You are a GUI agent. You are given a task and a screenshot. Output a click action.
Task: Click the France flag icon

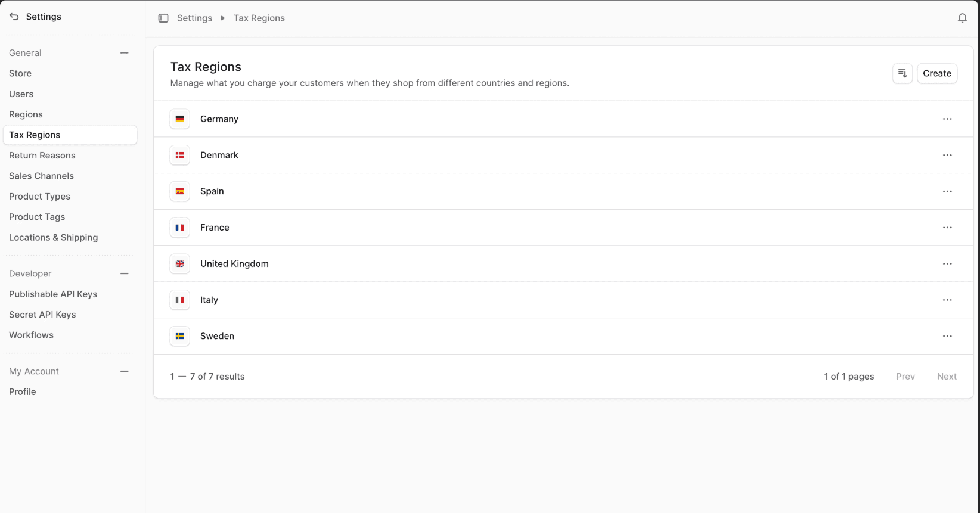click(180, 228)
